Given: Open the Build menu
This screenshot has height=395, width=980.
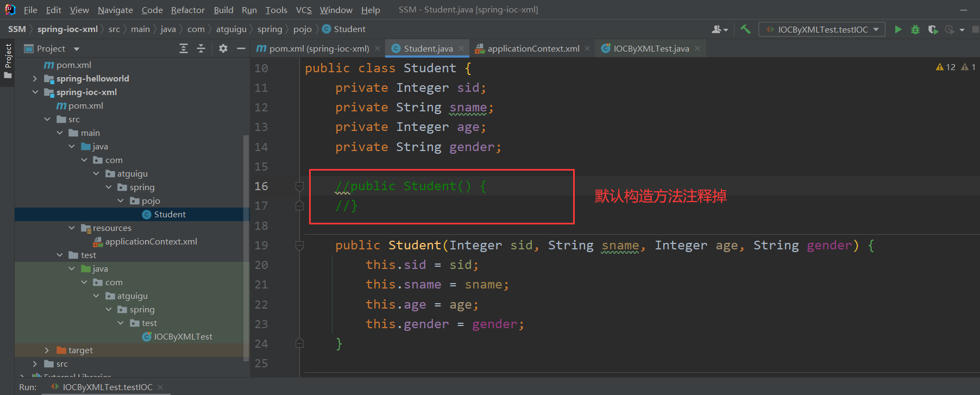Looking at the screenshot, I should pyautogui.click(x=223, y=10).
